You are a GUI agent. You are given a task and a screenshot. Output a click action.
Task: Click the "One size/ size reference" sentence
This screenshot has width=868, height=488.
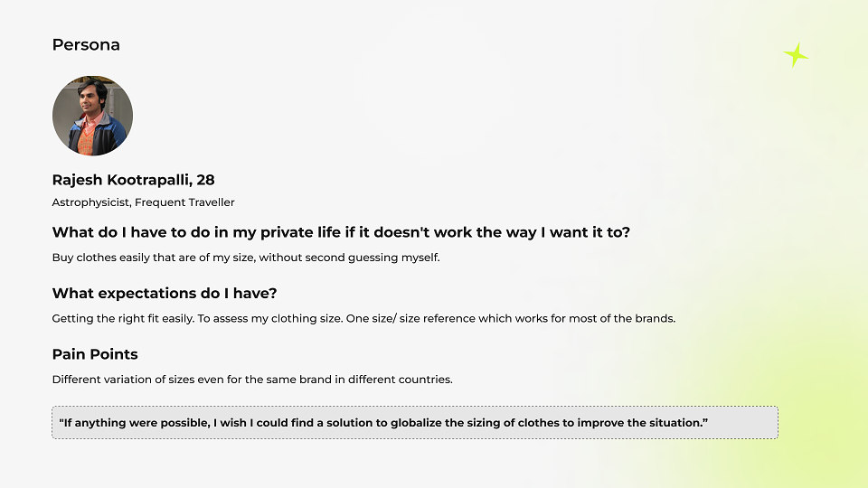click(x=510, y=319)
